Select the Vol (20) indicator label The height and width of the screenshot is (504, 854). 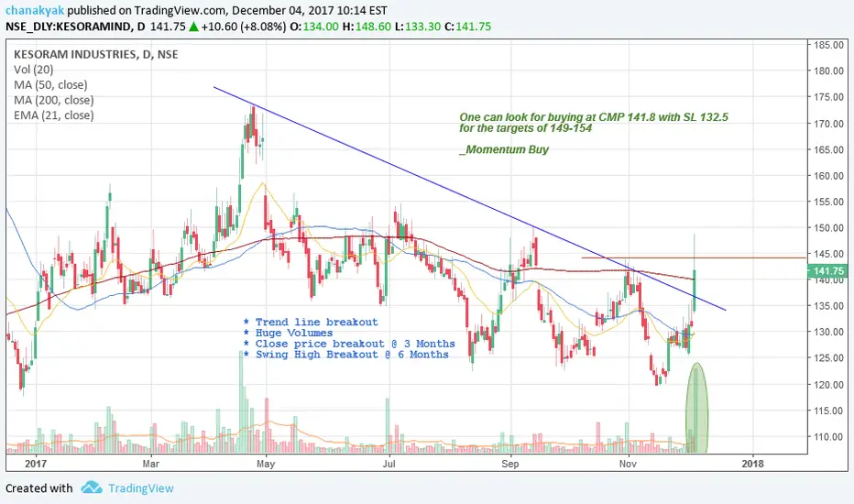pyautogui.click(x=34, y=70)
